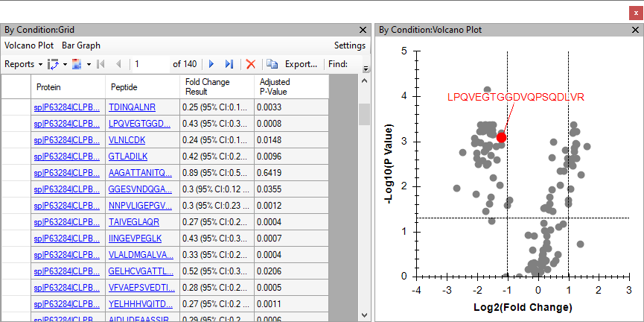Image resolution: width=644 pixels, height=322 pixels.
Task: Click the current record number field
Action: [x=150, y=64]
